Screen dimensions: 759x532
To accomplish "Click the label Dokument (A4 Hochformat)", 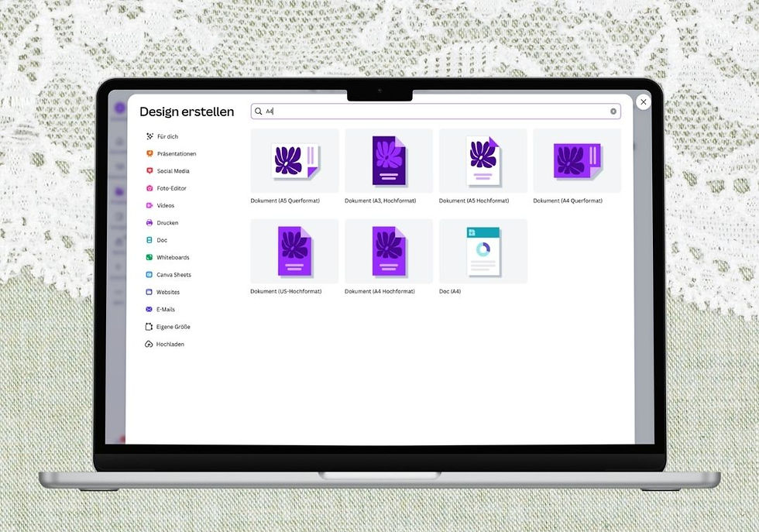I will (x=379, y=291).
